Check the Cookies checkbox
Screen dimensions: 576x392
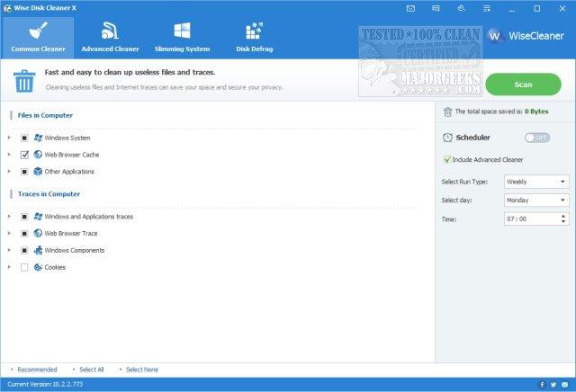24,267
